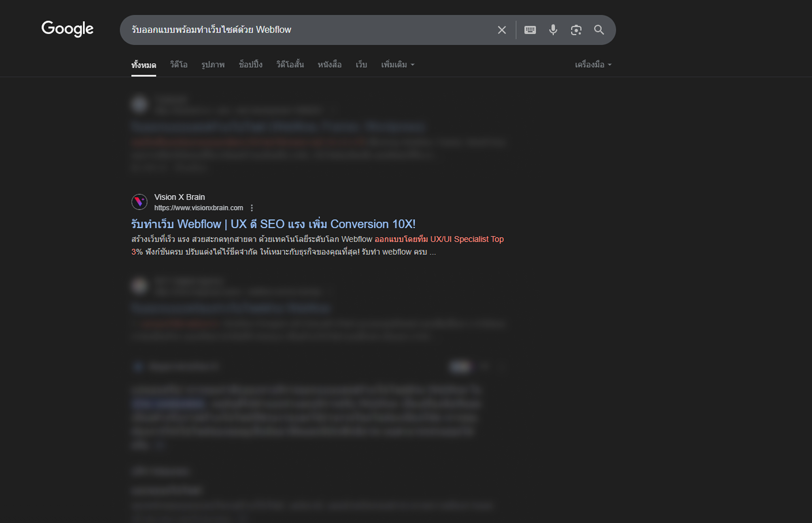Expand the เพิ่มเติม dropdown
This screenshot has width=812, height=523.
(398, 65)
